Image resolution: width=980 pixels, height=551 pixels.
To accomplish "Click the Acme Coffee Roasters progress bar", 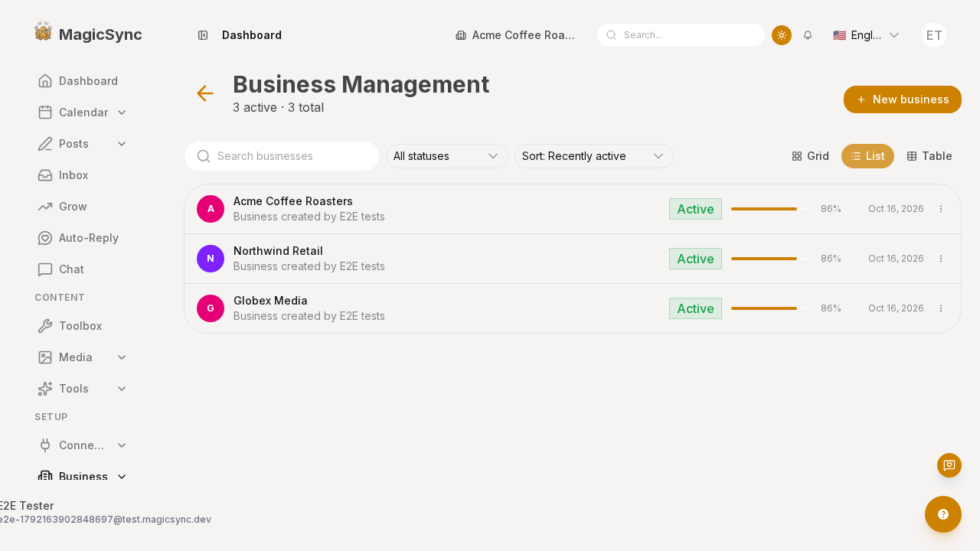I will pos(769,209).
